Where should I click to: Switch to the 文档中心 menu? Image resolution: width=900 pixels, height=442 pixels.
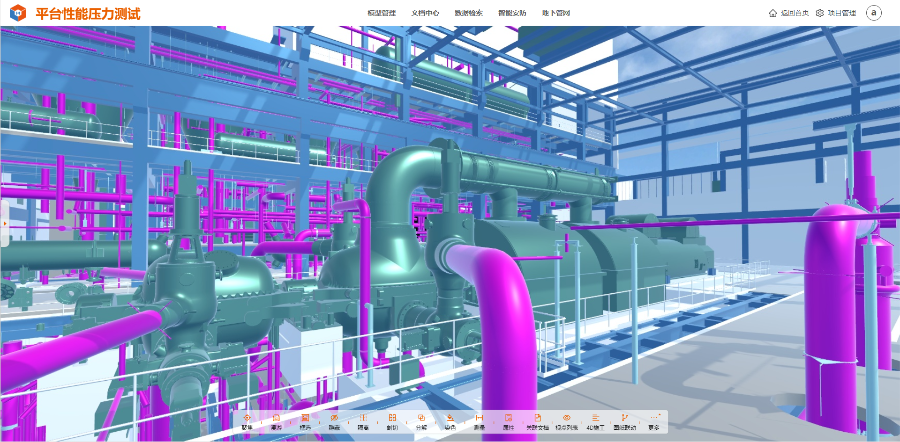(425, 13)
